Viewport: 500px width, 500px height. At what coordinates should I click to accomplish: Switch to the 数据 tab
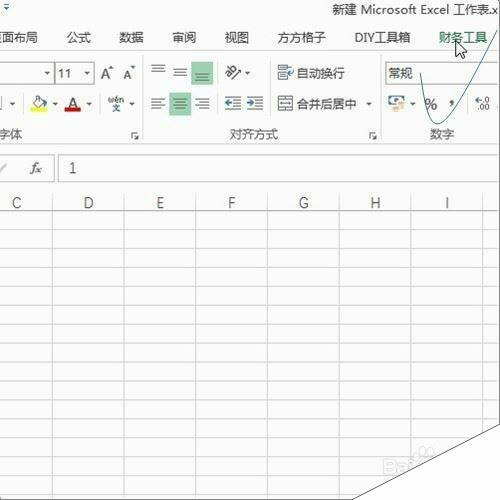[x=131, y=38]
